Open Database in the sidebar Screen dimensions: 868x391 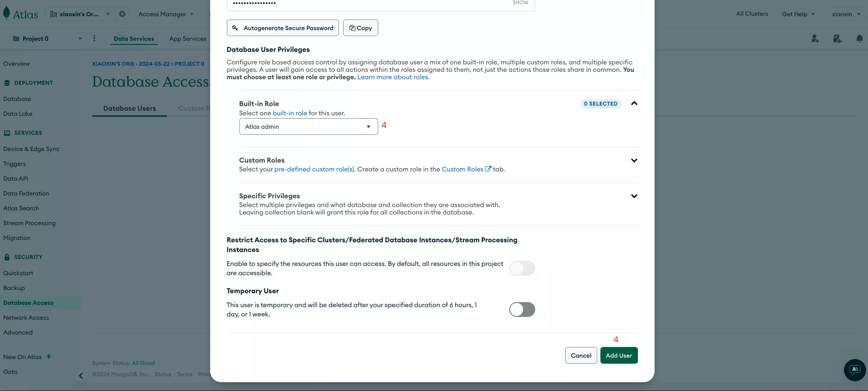tap(17, 99)
